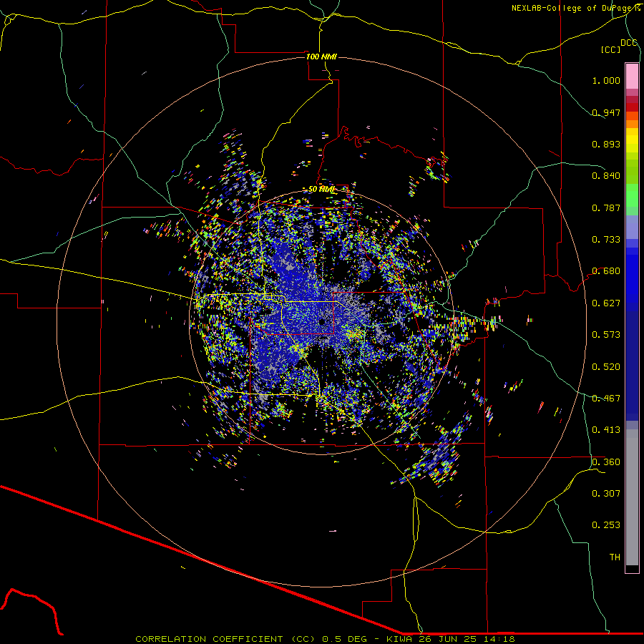This screenshot has width=644, height=644.
Task: Select the 0.893 scale value
Action: [606, 144]
